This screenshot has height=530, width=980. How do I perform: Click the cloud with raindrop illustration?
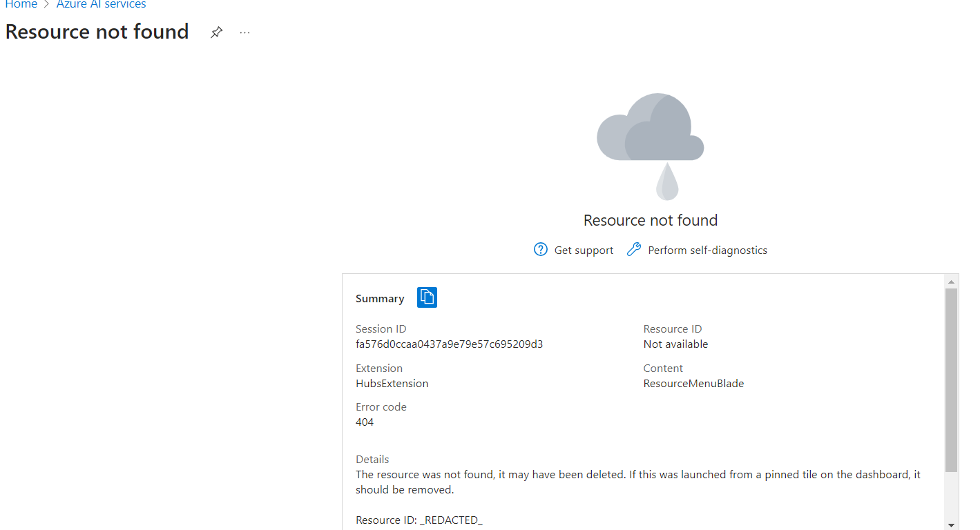651,146
